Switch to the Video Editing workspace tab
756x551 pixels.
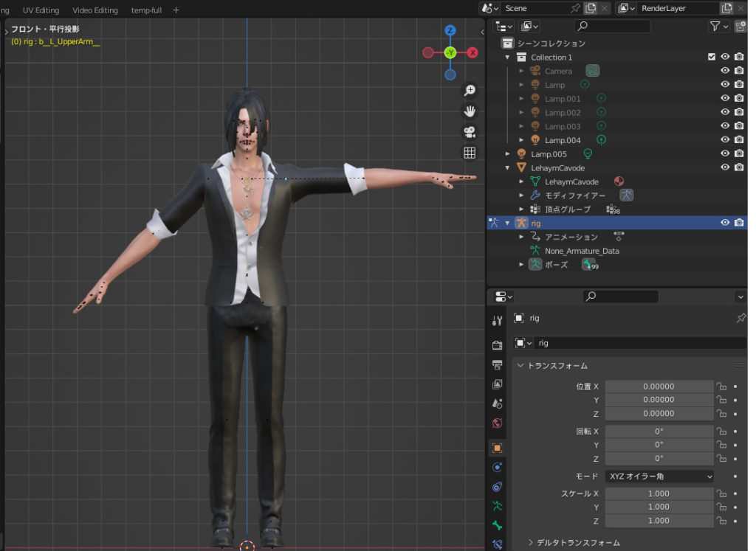click(95, 10)
